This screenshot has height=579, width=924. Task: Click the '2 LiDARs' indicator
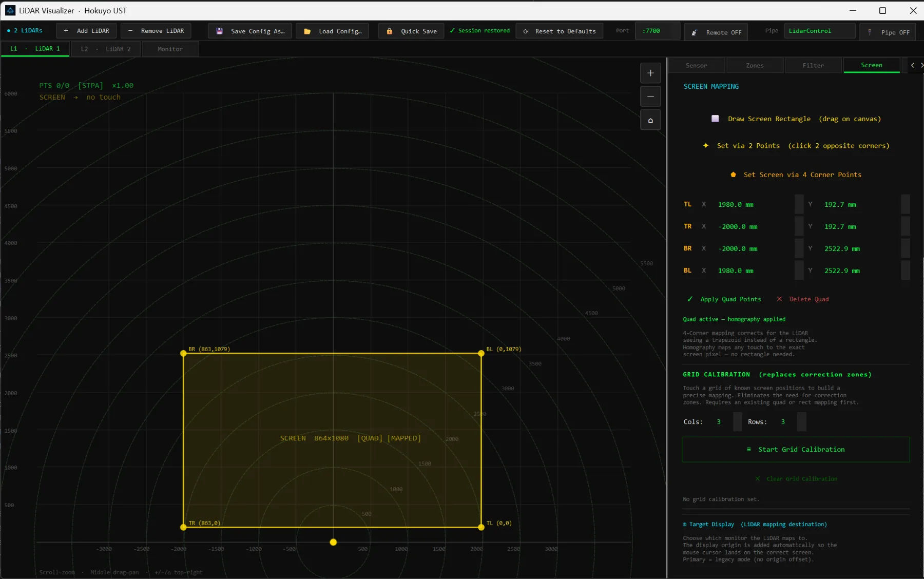click(25, 31)
